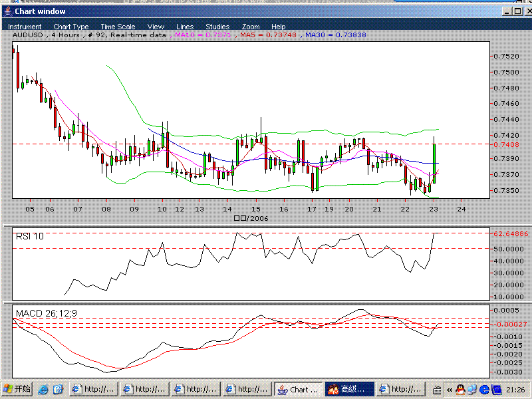Click the network connection tray icon
Screen dimensions: 532x399
click(x=472, y=390)
